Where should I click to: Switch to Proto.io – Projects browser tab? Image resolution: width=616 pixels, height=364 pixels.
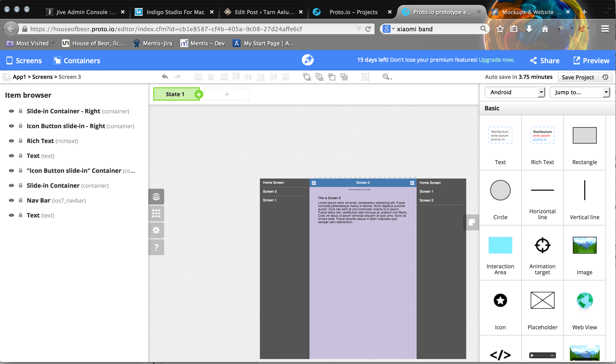click(x=353, y=12)
